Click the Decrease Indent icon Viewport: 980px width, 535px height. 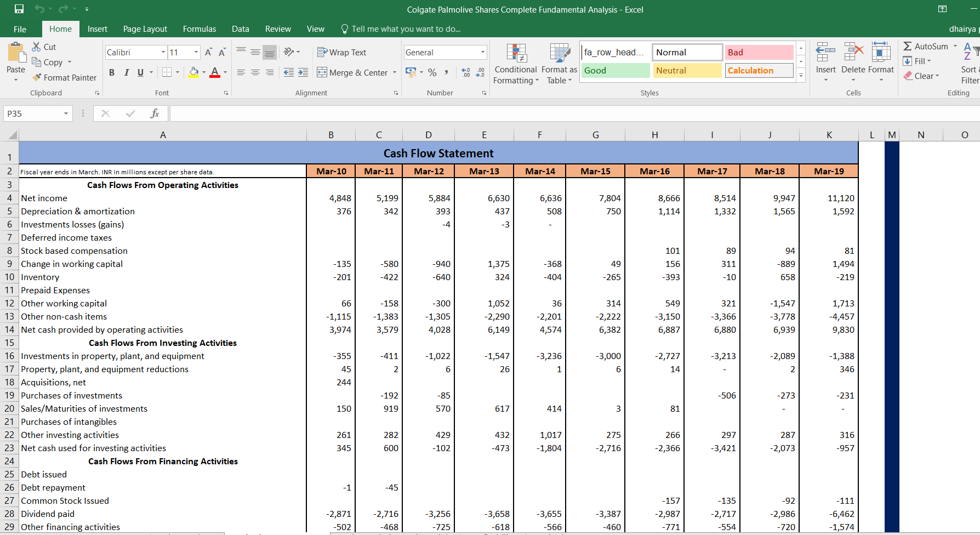click(x=289, y=72)
